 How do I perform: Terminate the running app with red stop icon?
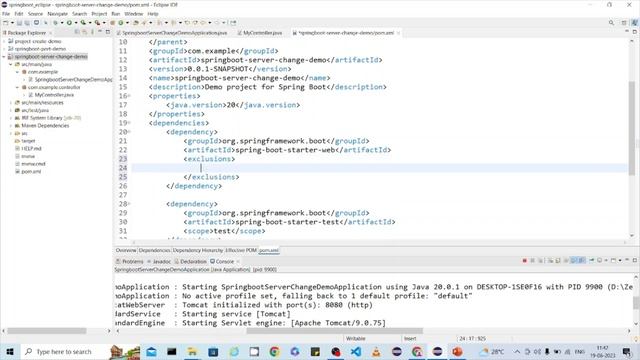pos(525,261)
